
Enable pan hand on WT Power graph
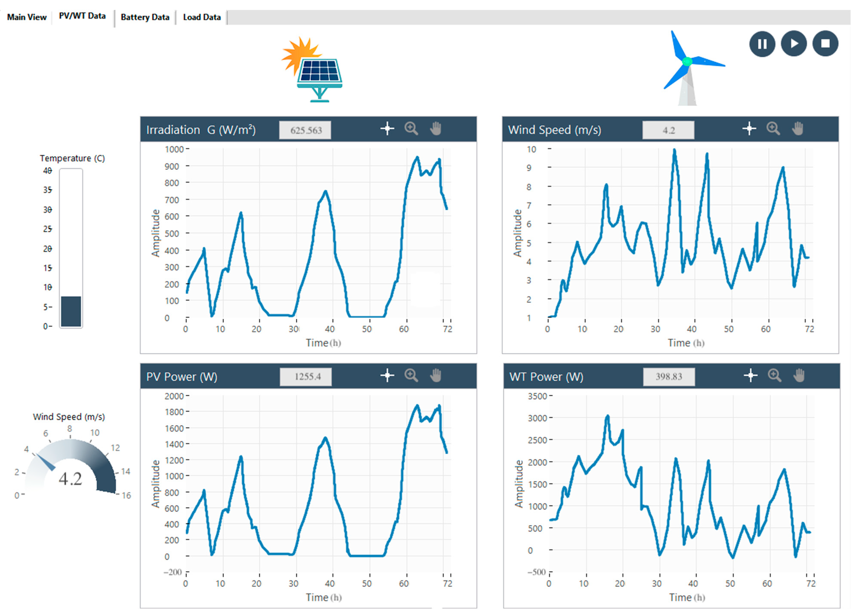click(x=799, y=375)
